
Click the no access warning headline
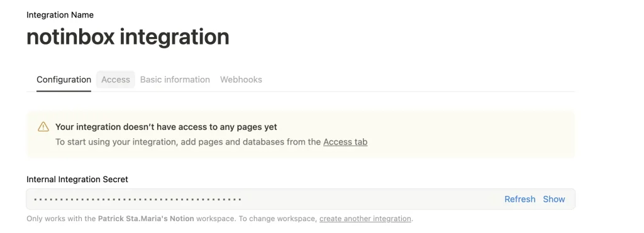[x=166, y=127]
